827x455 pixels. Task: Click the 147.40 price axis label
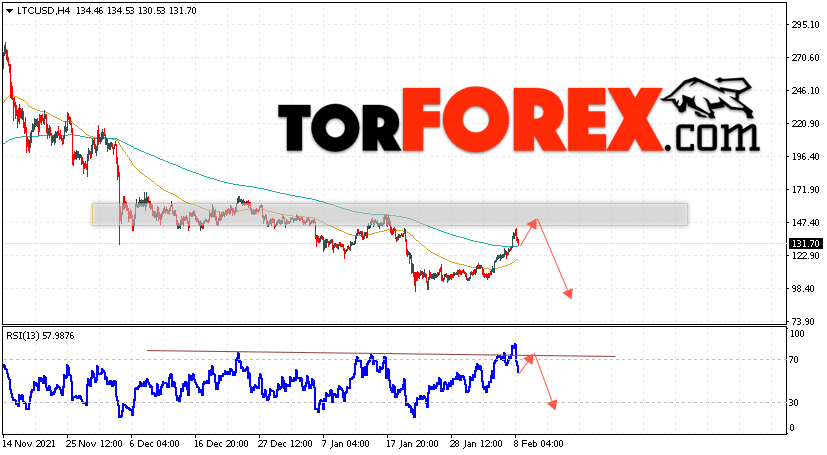[805, 223]
